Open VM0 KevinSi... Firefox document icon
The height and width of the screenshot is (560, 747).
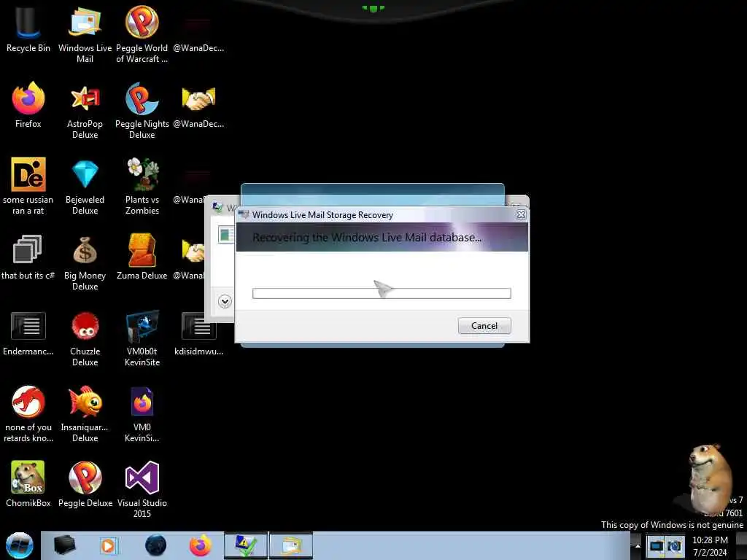[142, 414]
